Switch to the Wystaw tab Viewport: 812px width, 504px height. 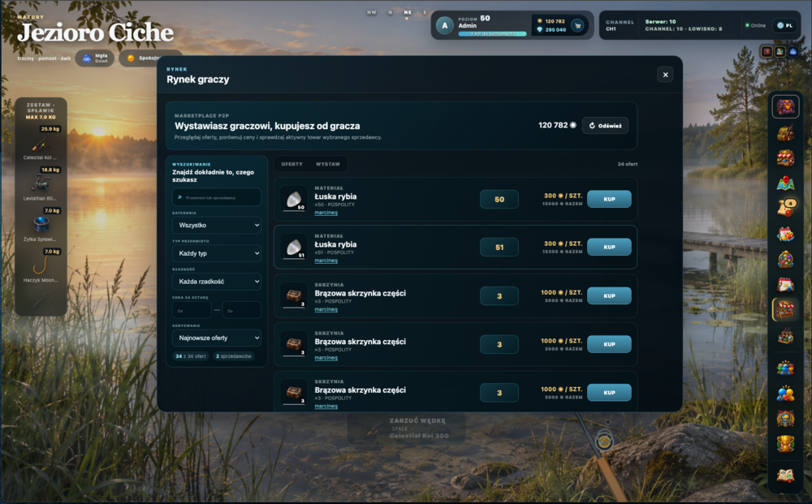[328, 164]
